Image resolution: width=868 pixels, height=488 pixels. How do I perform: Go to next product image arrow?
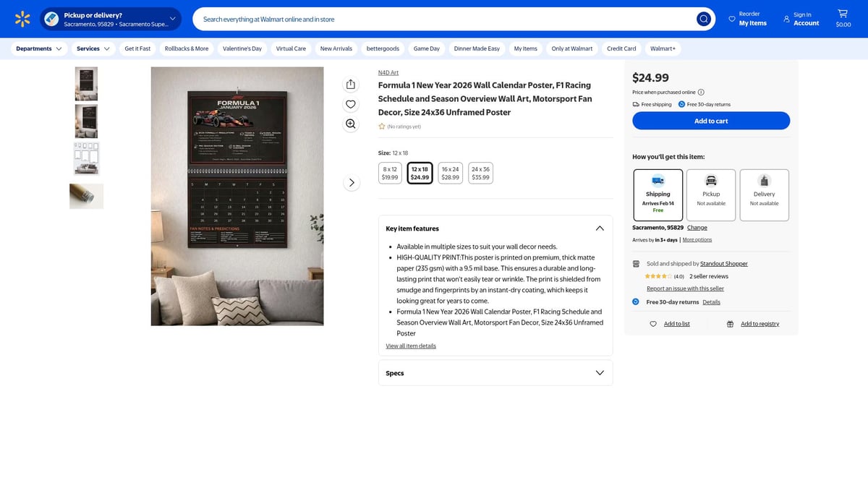(351, 183)
